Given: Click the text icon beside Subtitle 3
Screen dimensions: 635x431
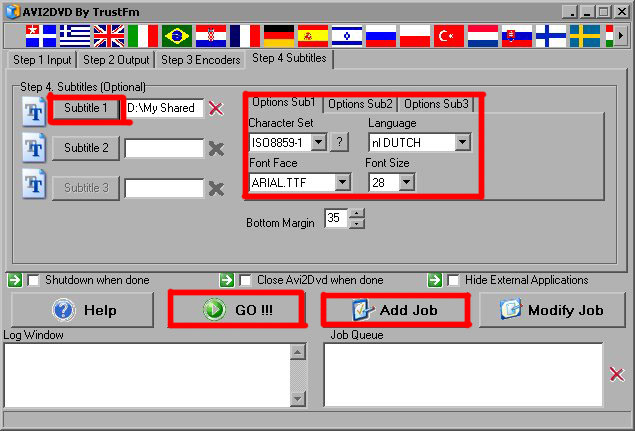Looking at the screenshot, I should 34,185.
